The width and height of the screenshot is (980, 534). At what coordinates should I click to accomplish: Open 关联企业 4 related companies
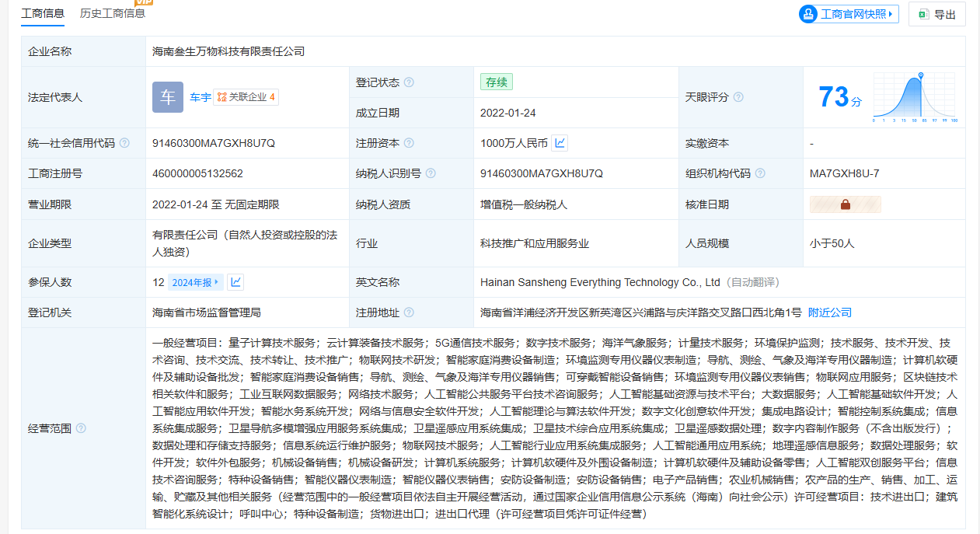(246, 97)
